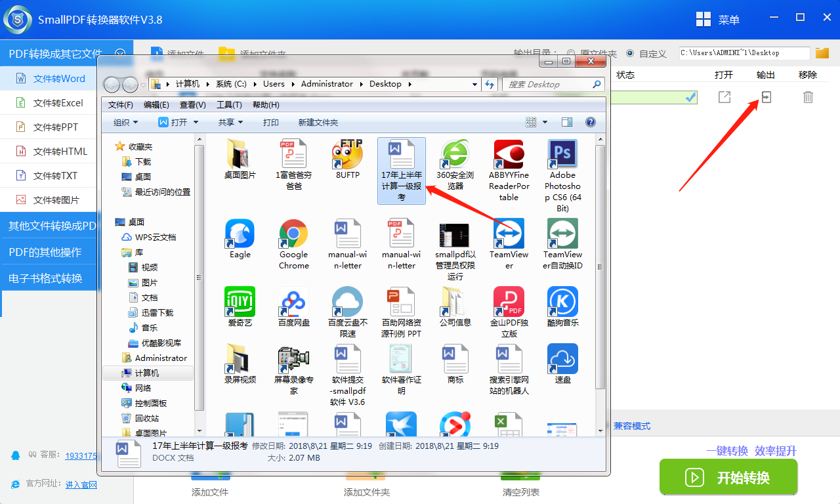Image resolution: width=840 pixels, height=504 pixels.
Task: Open the 查看(V) menu
Action: tap(193, 105)
